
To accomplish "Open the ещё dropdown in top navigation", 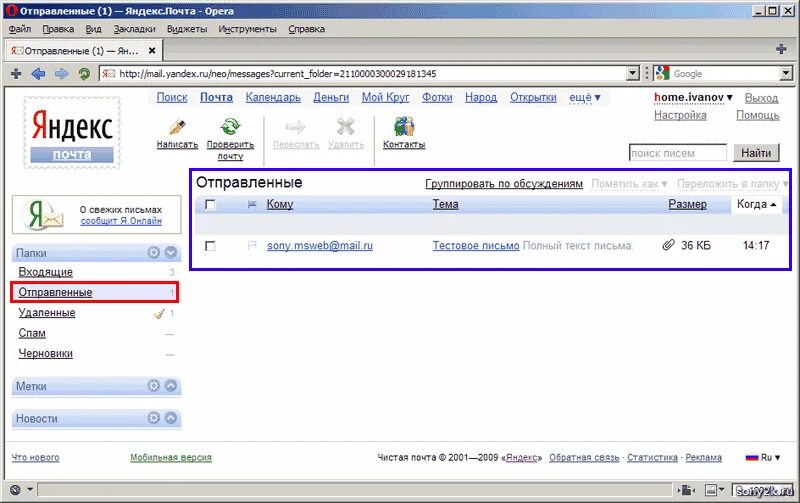I will (x=585, y=97).
